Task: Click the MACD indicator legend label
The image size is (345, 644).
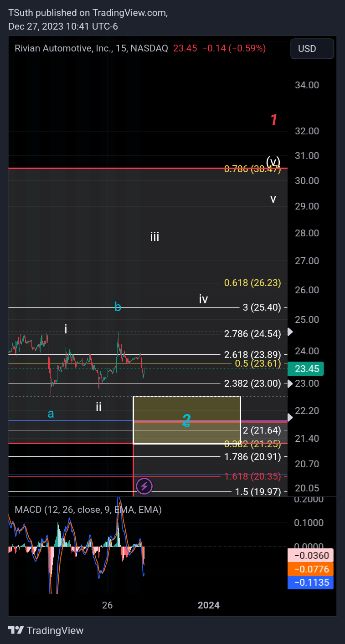Action: (x=88, y=510)
